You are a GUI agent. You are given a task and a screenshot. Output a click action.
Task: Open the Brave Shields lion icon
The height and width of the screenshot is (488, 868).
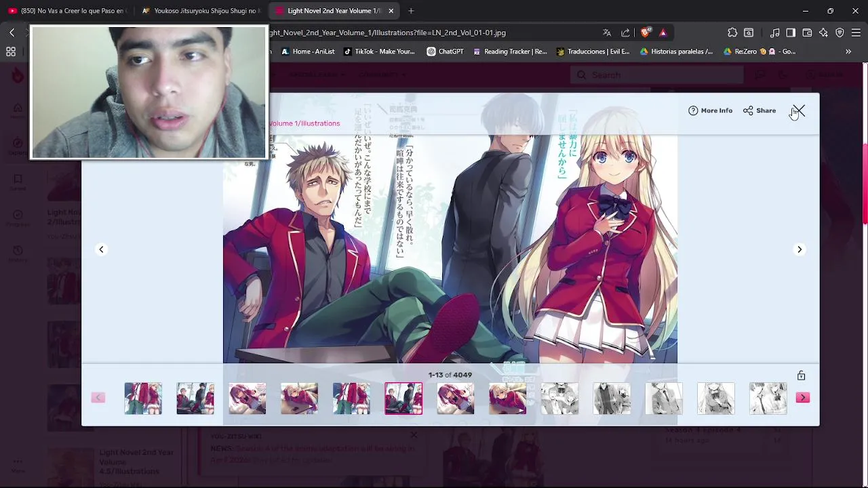646,33
